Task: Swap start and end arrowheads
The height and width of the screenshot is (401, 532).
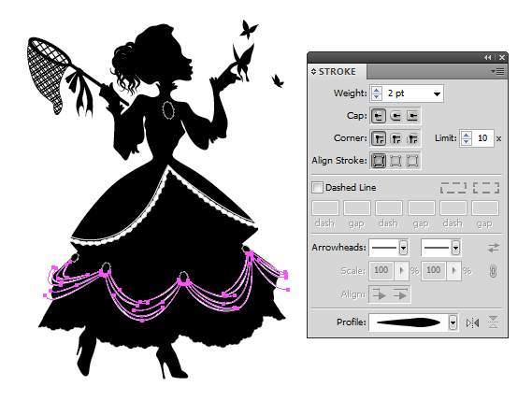Action: (494, 248)
